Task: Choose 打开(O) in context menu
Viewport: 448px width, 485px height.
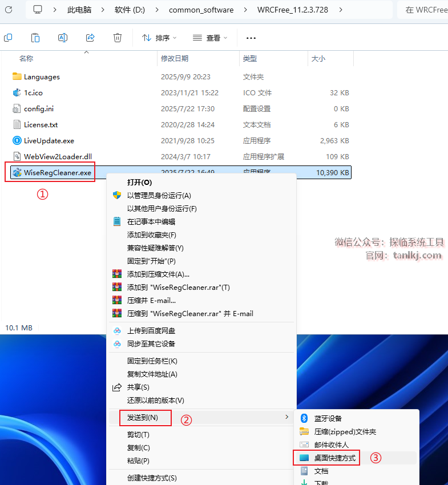Action: coord(201,182)
